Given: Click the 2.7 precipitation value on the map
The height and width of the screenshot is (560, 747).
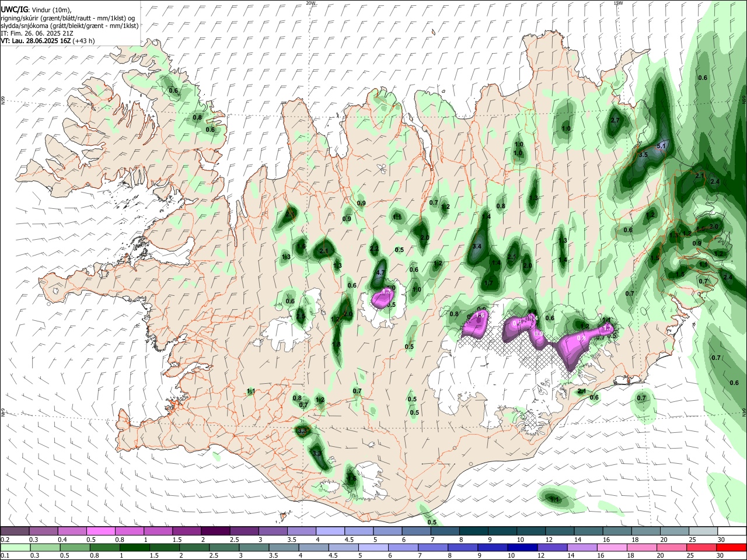Looking at the screenshot, I should tap(615, 120).
